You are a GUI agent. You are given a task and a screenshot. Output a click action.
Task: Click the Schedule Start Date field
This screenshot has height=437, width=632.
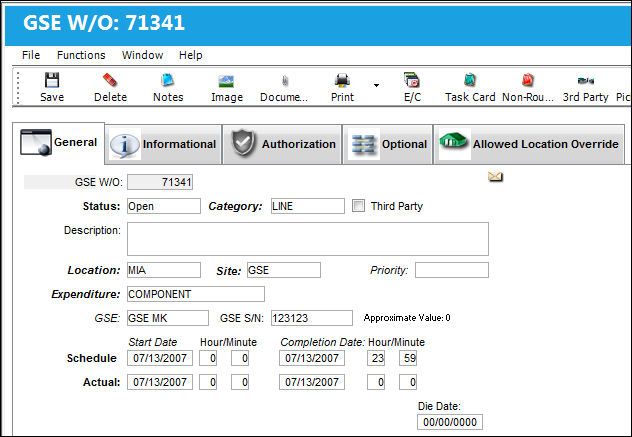[160, 358]
